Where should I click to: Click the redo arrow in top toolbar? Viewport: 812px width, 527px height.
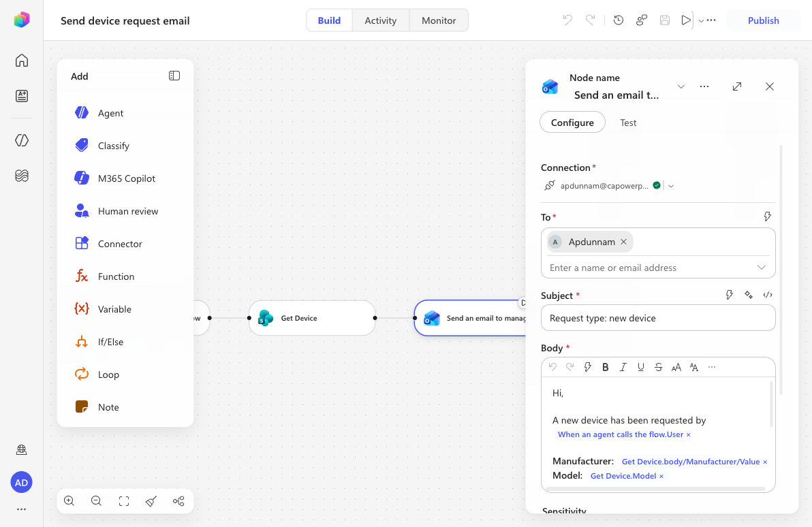click(x=591, y=20)
